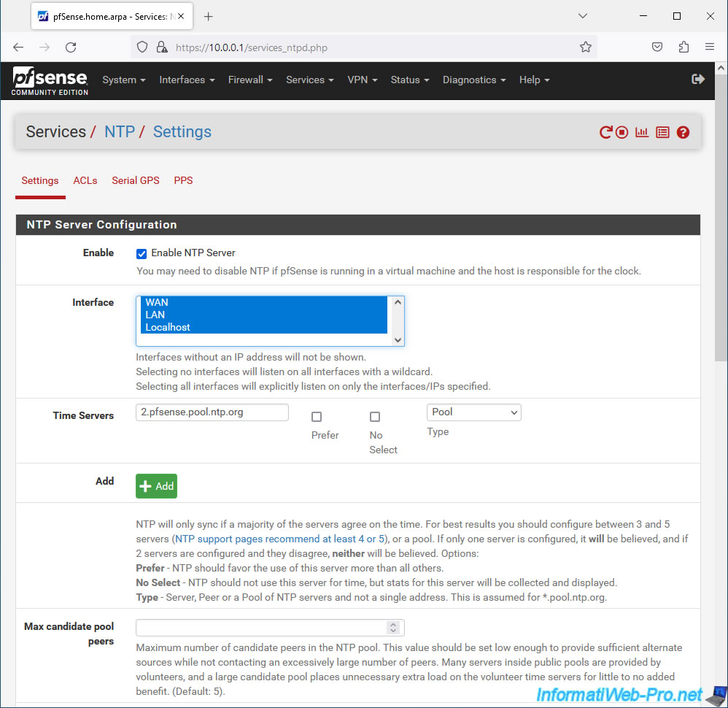The height and width of the screenshot is (708, 728).
Task: Click the Firefox forward arrow
Action: (44, 47)
